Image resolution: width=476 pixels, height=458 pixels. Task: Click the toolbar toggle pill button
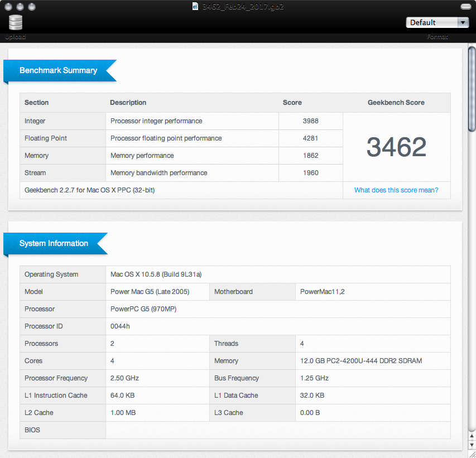click(x=466, y=6)
